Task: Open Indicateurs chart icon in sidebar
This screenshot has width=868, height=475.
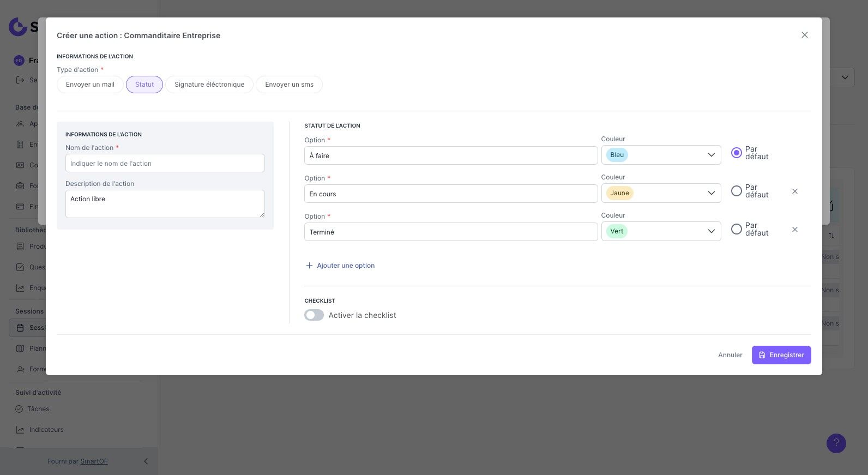Action: (x=20, y=430)
